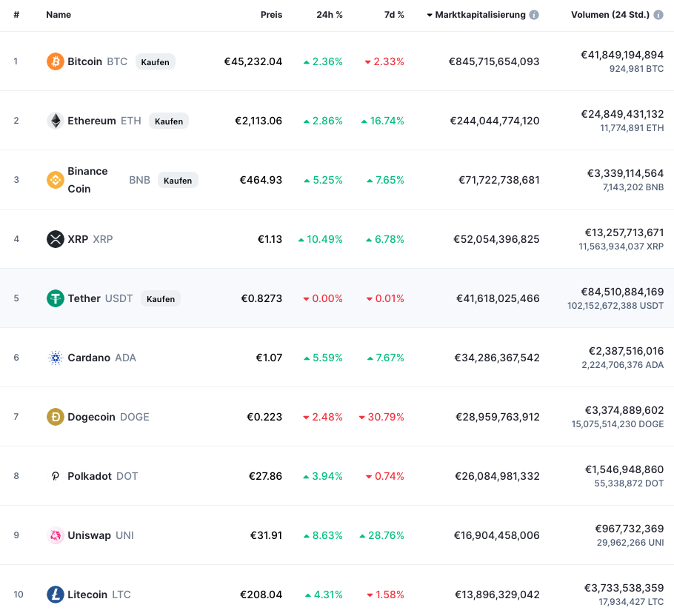Click the Dogecoin logo icon

click(x=56, y=417)
